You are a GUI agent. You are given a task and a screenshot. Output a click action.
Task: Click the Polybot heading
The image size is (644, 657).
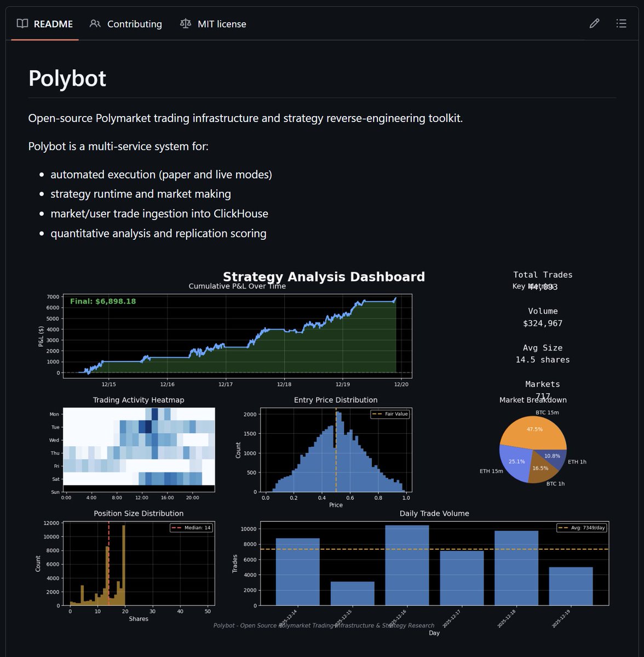[x=67, y=78]
